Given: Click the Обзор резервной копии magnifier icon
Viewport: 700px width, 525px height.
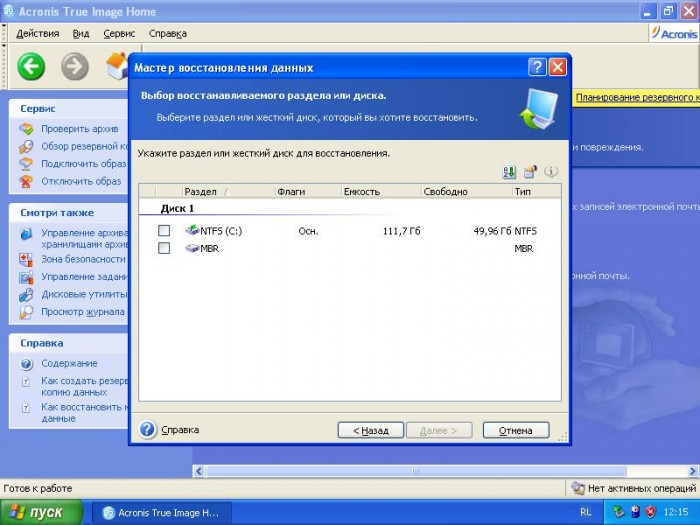Looking at the screenshot, I should [x=26, y=146].
